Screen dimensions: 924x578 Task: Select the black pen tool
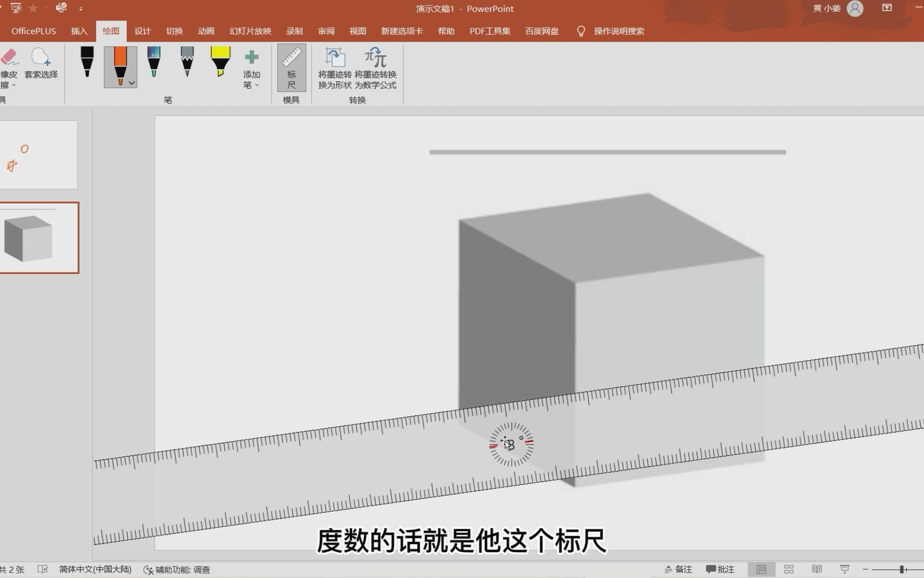(x=87, y=62)
